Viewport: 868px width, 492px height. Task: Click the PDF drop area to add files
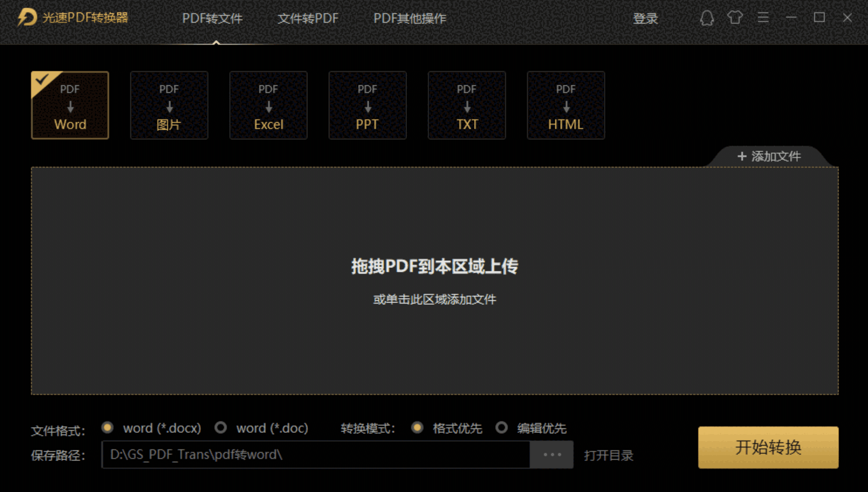tap(435, 281)
